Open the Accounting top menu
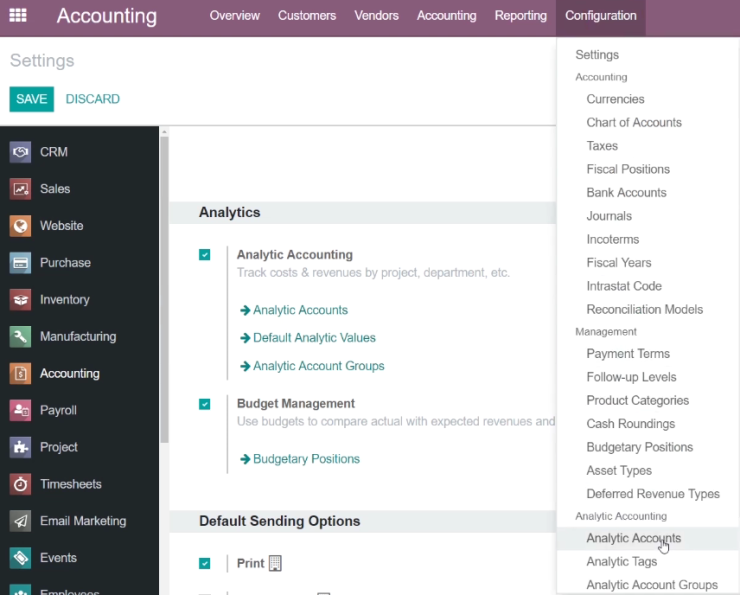 446,16
